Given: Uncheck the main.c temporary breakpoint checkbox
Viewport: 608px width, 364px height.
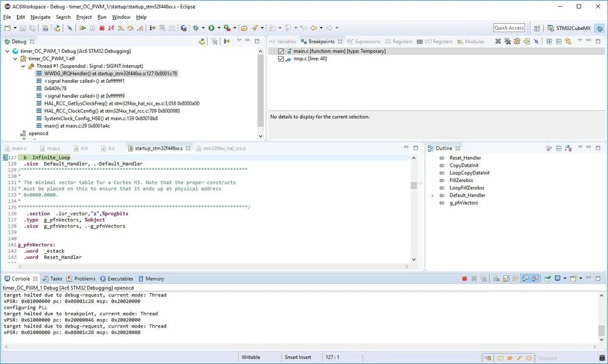Looking at the screenshot, I should click(x=281, y=51).
